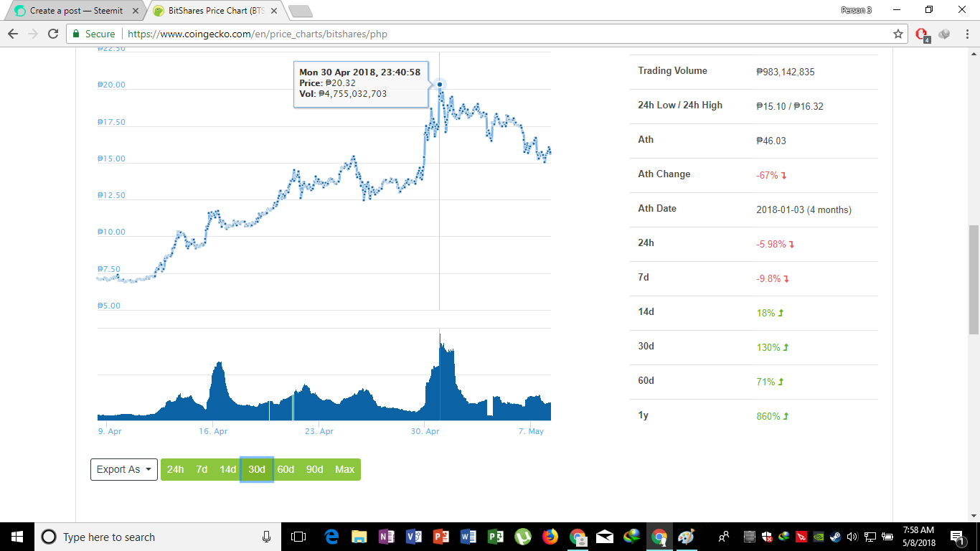Open Task View on the taskbar
Screen dimensions: 980x551
[x=298, y=537]
